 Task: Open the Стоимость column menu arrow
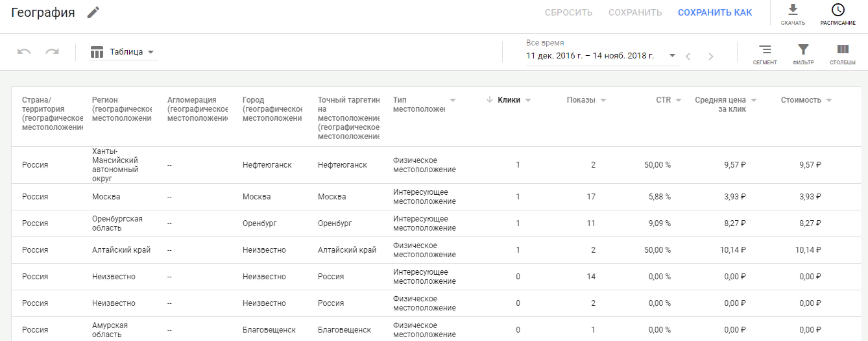pyautogui.click(x=829, y=100)
